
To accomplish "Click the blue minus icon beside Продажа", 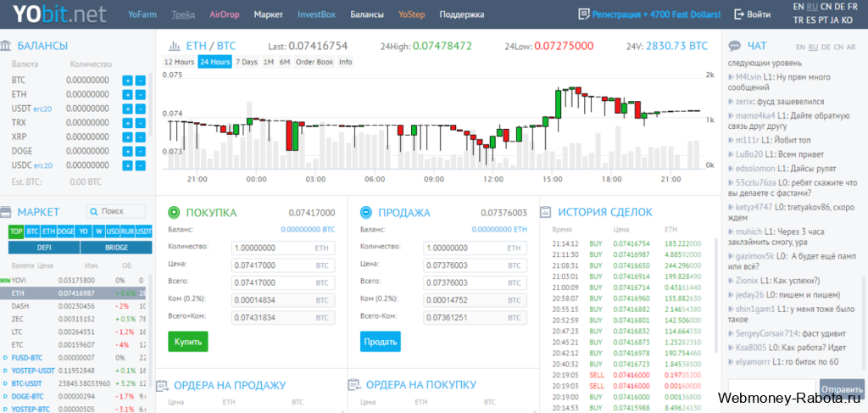I will (x=365, y=213).
